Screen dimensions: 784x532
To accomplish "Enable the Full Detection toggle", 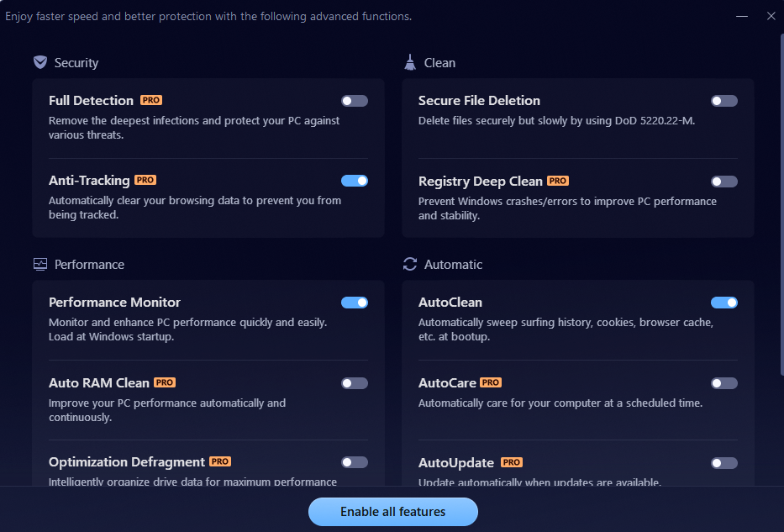I will click(x=355, y=101).
